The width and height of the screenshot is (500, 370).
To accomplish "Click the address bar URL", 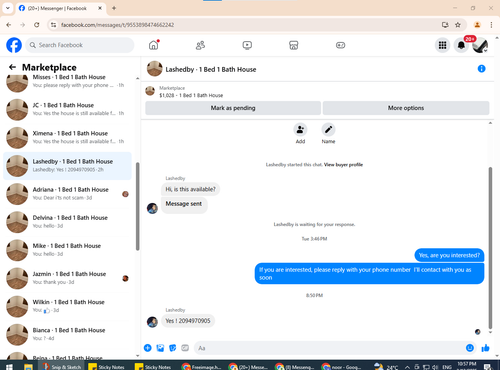I will click(x=117, y=25).
